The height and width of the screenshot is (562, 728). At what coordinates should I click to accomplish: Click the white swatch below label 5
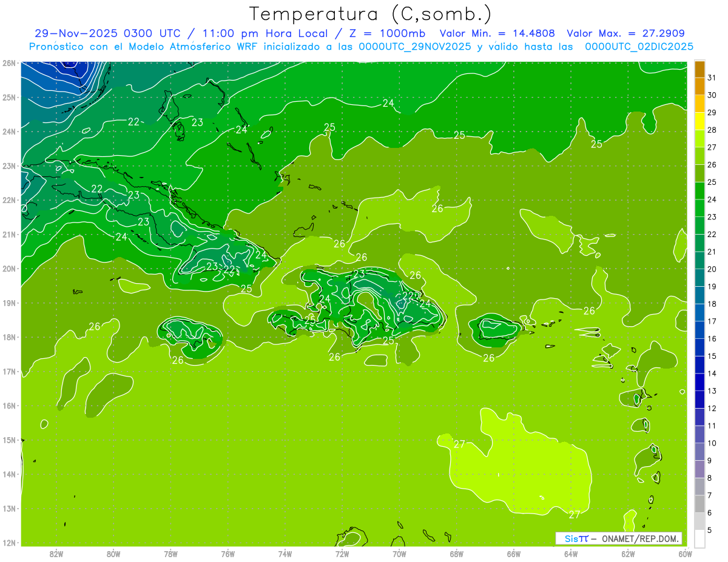[x=699, y=538]
